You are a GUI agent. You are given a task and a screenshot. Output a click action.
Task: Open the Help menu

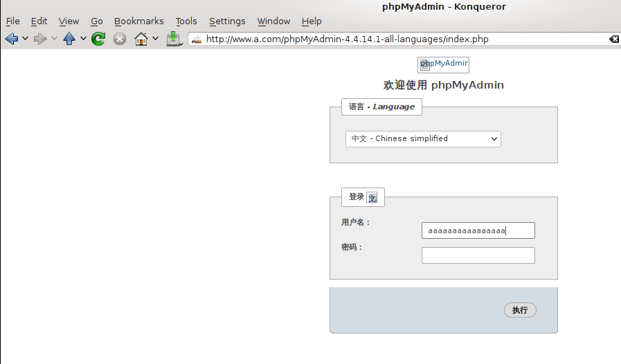pyautogui.click(x=312, y=21)
